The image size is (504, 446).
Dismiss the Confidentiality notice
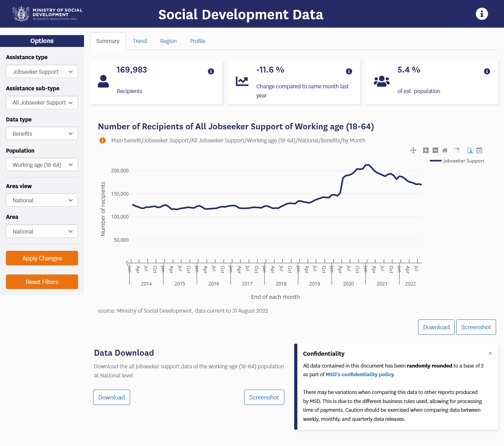tap(490, 353)
